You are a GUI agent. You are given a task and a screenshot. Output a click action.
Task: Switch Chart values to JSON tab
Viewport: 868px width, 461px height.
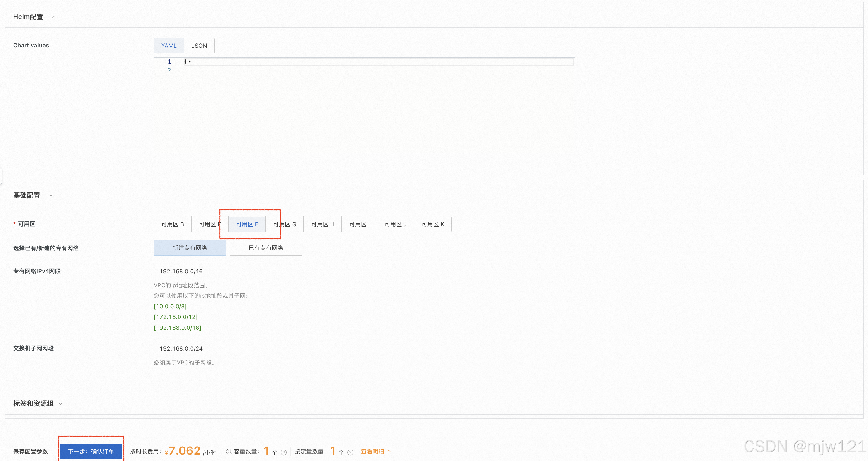(199, 46)
